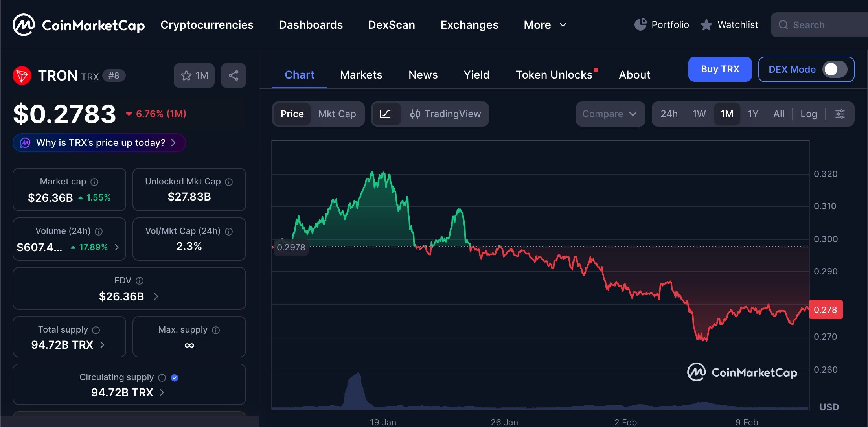Select the line chart icon view

tap(385, 114)
